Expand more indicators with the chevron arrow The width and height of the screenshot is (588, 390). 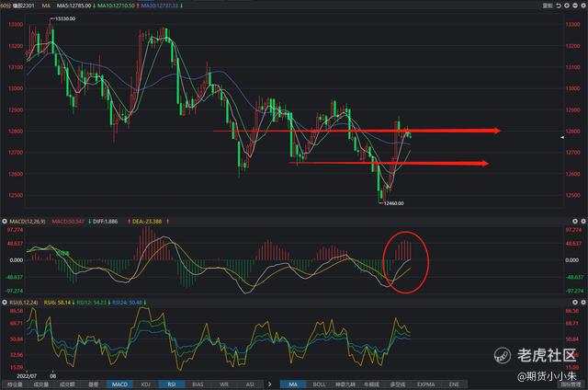click(269, 384)
